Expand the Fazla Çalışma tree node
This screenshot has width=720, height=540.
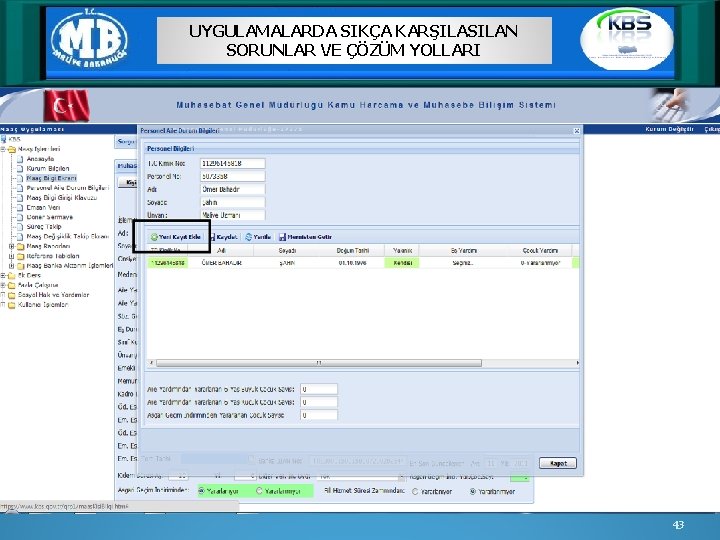pos(3,285)
